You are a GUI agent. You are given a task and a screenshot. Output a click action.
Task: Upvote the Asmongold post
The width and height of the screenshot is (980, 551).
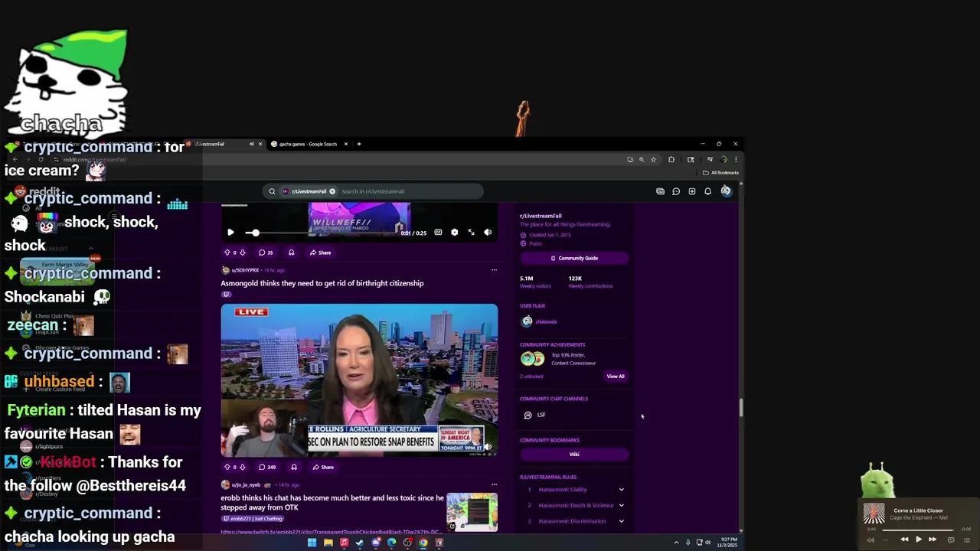click(x=227, y=467)
